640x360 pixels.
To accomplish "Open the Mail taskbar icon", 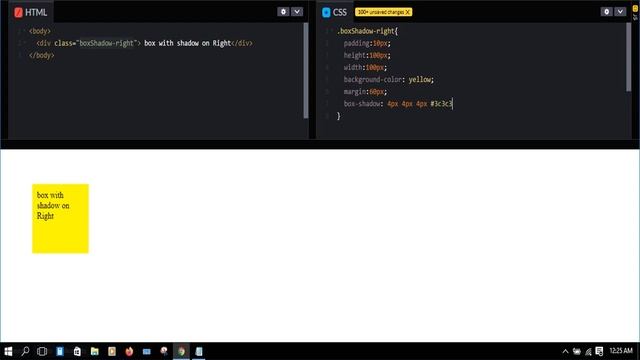I will click(147, 351).
